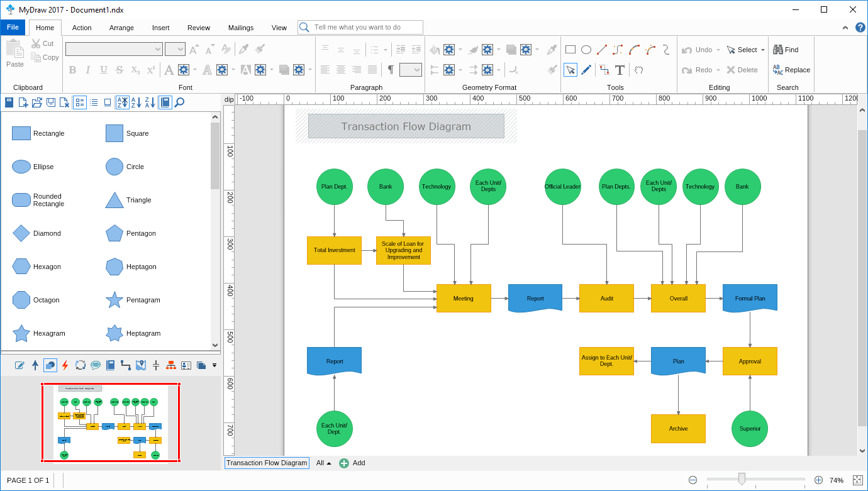This screenshot has width=868, height=491.
Task: Sort shapes ascending A to Z
Action: 136,102
